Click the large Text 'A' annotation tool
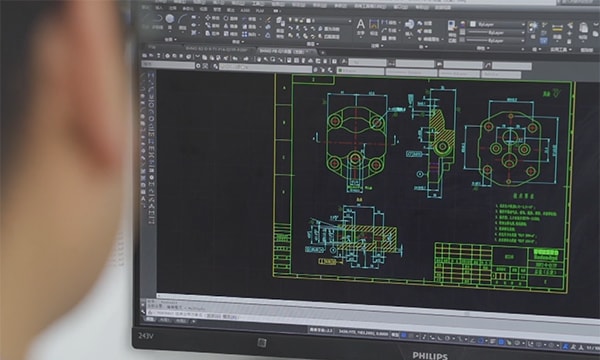Viewport: 600px width, 360px height. [x=360, y=24]
